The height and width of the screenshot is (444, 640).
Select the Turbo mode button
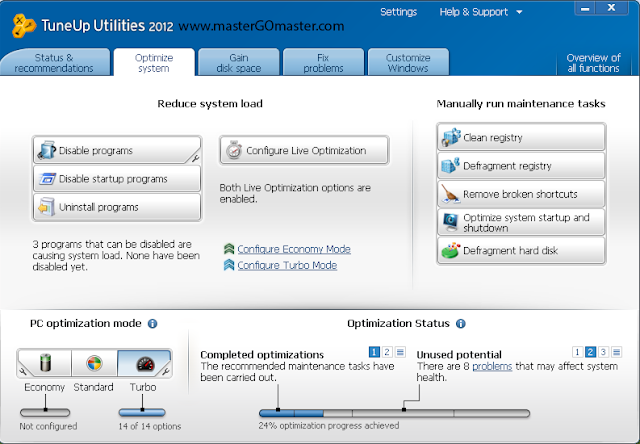(x=144, y=363)
